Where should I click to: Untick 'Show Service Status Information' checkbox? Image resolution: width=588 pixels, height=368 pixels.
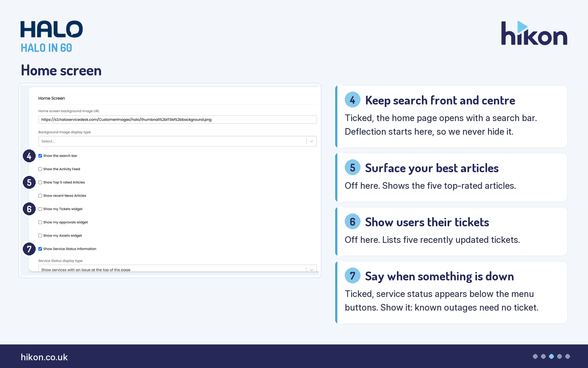coord(40,249)
